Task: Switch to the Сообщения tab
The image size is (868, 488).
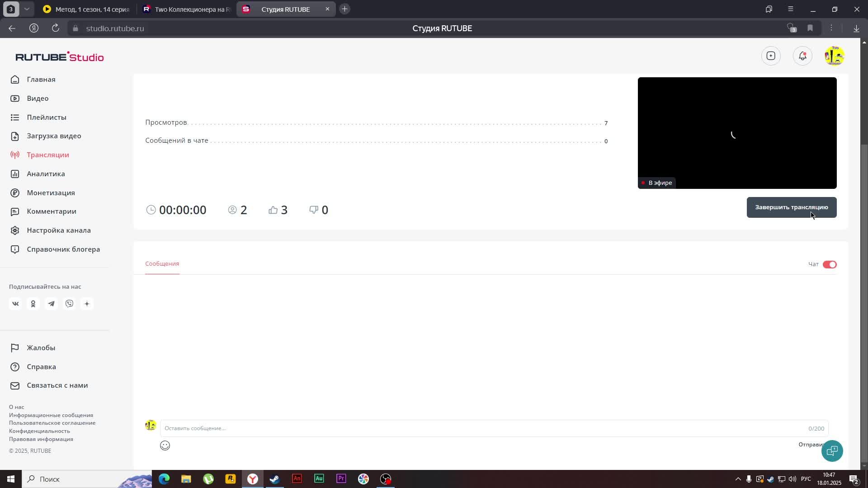Action: point(162,263)
